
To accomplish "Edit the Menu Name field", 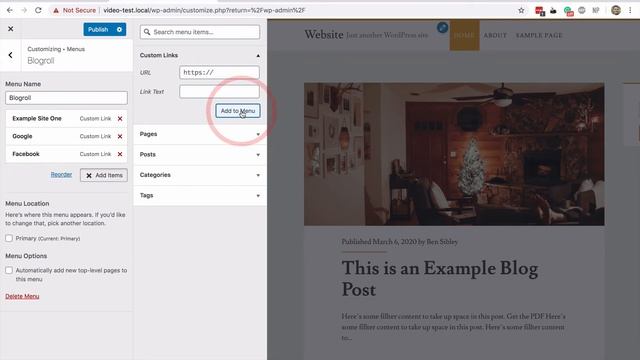I will 66,98.
